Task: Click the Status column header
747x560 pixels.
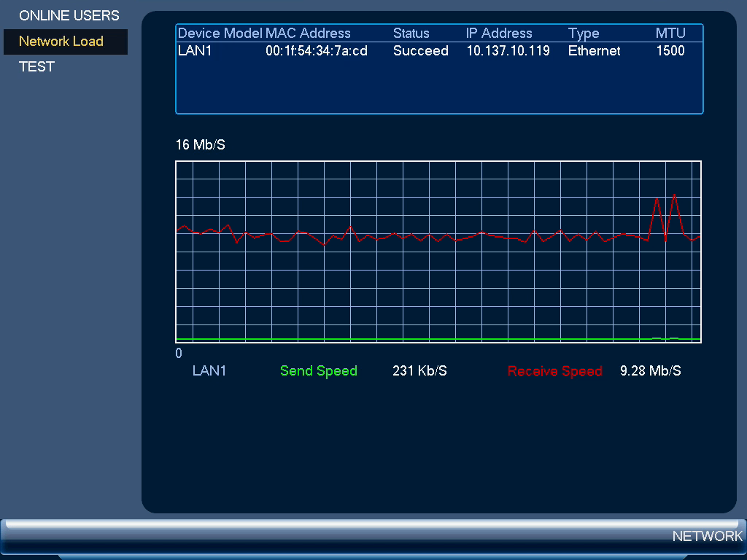Action: 411,34
